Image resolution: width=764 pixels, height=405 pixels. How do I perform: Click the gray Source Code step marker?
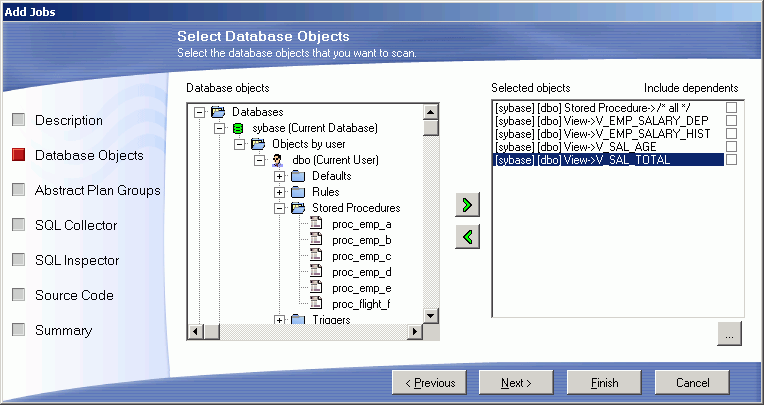(19, 295)
